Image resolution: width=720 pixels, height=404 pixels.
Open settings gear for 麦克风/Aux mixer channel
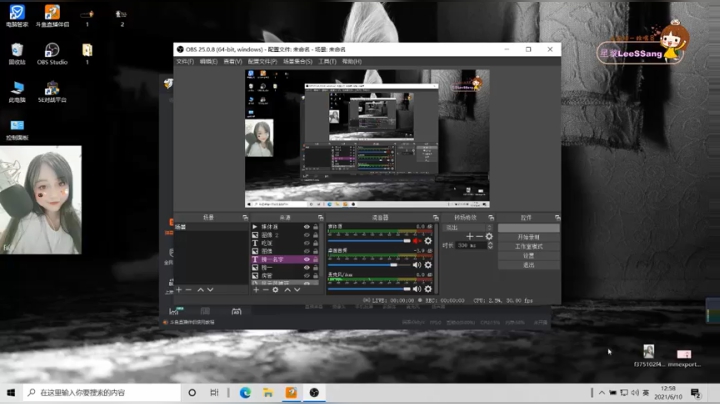pyautogui.click(x=428, y=289)
